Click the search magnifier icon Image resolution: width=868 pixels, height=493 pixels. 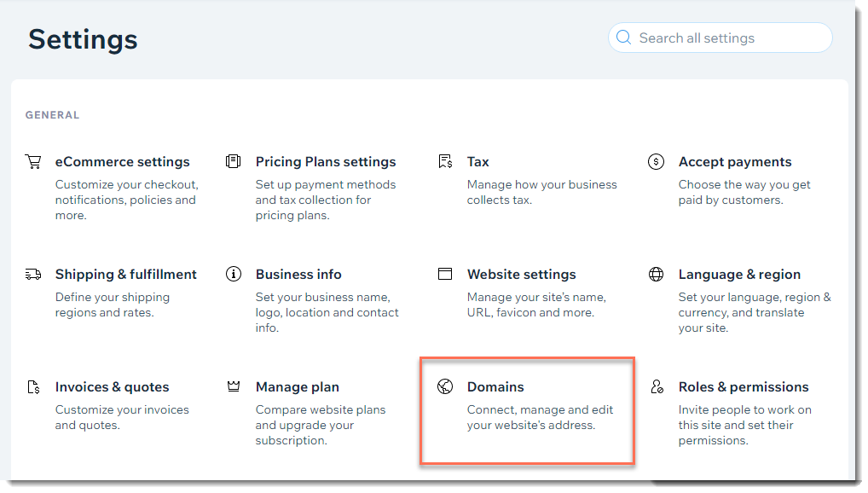click(x=624, y=38)
